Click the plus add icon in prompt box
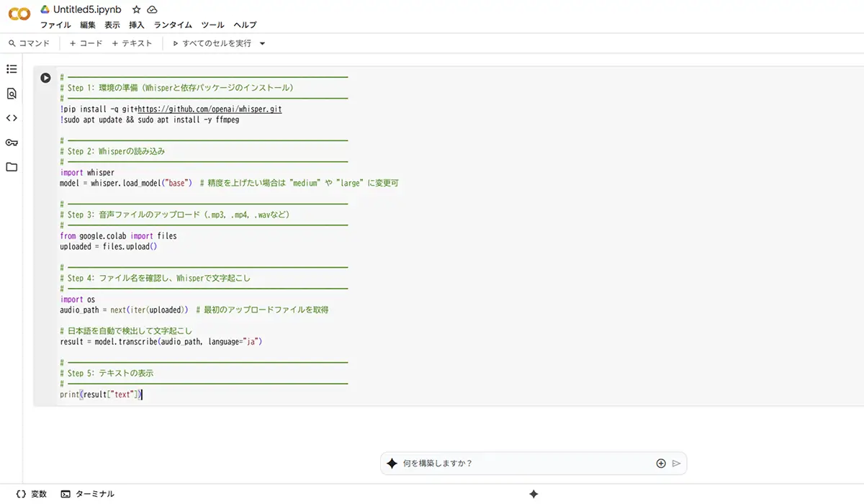Screen dimensions: 864x504 click(x=661, y=464)
